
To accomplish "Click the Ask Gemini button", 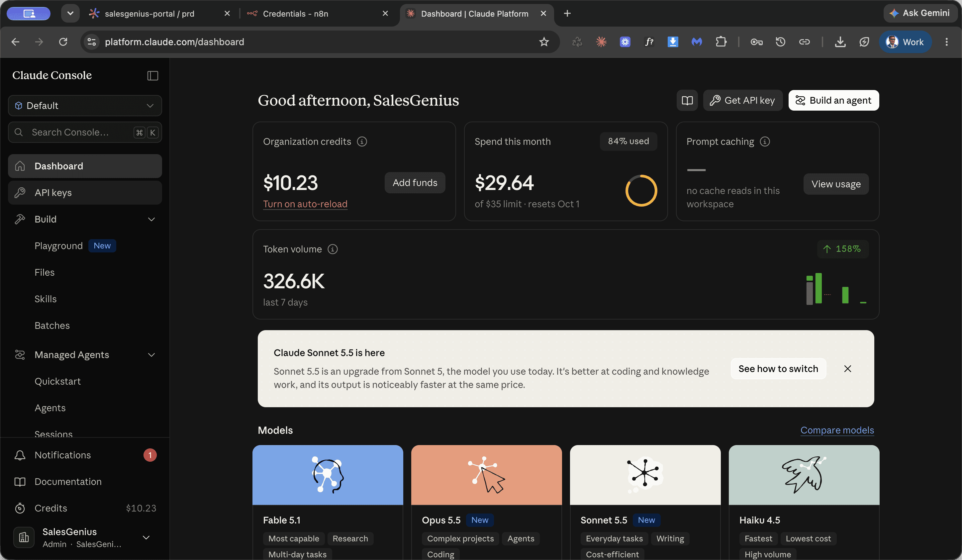I will (920, 13).
